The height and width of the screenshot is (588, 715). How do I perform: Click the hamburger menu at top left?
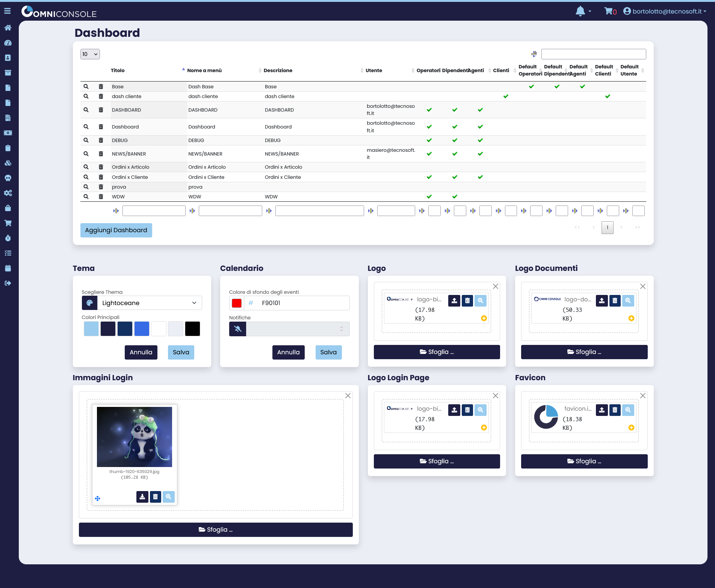click(x=7, y=11)
